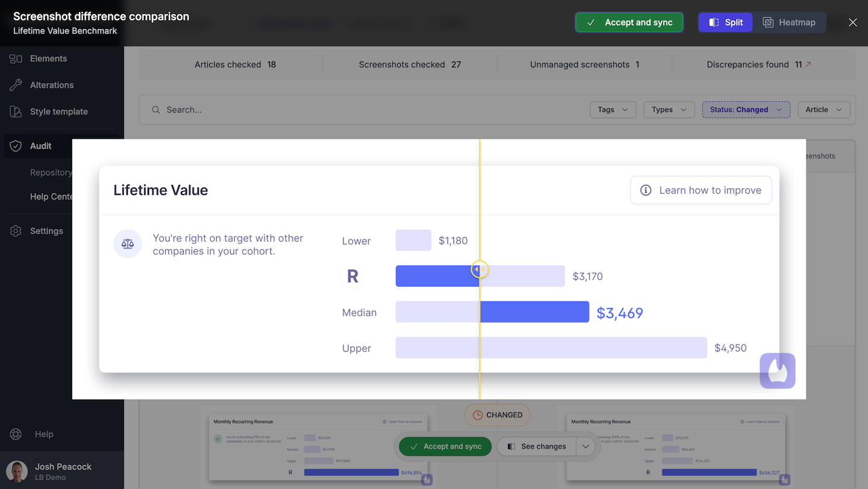Open the Tags filter dropdown
The image size is (868, 489).
(x=613, y=110)
